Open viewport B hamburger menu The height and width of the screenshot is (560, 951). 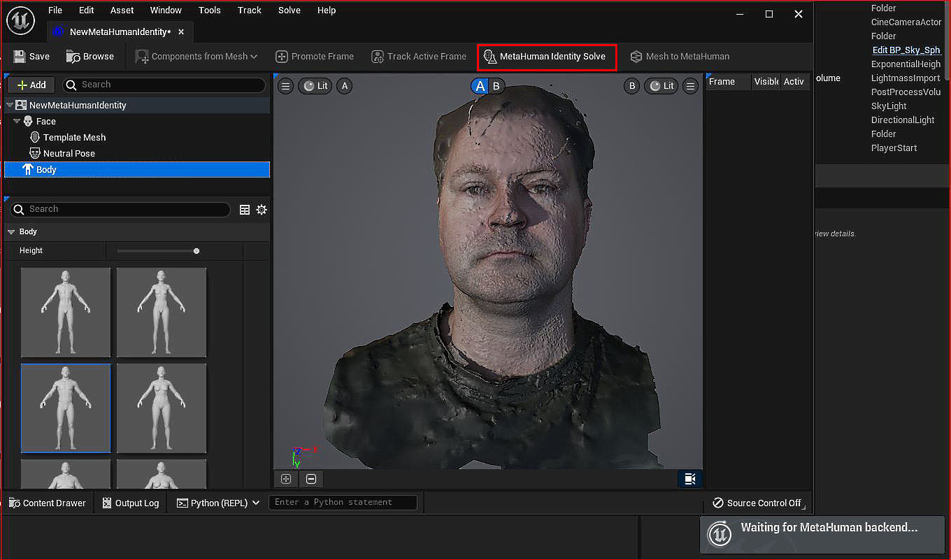(690, 86)
